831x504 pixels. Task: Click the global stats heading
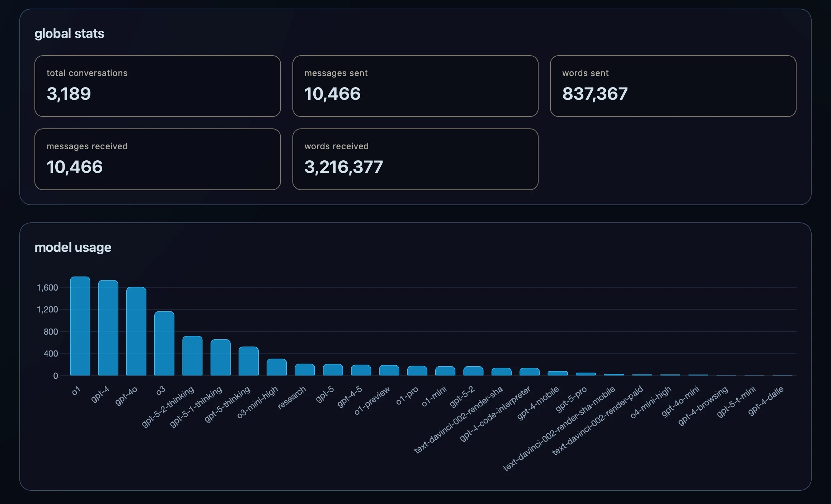coord(69,33)
